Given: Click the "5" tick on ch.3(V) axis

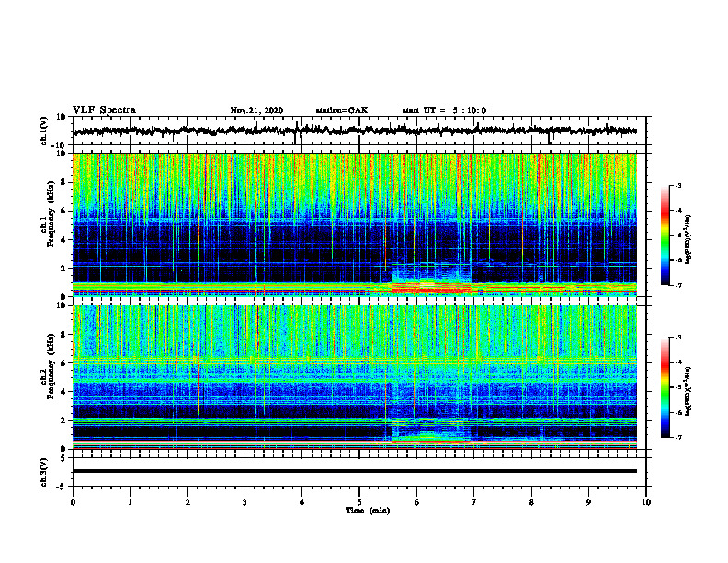Looking at the screenshot, I should coord(64,457).
